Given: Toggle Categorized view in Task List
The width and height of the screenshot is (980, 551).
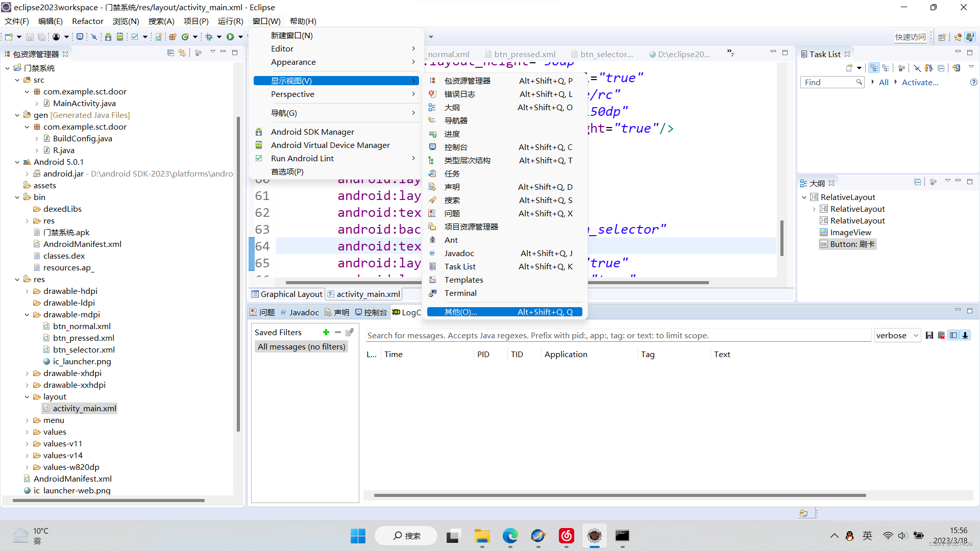Looking at the screenshot, I should tap(874, 68).
